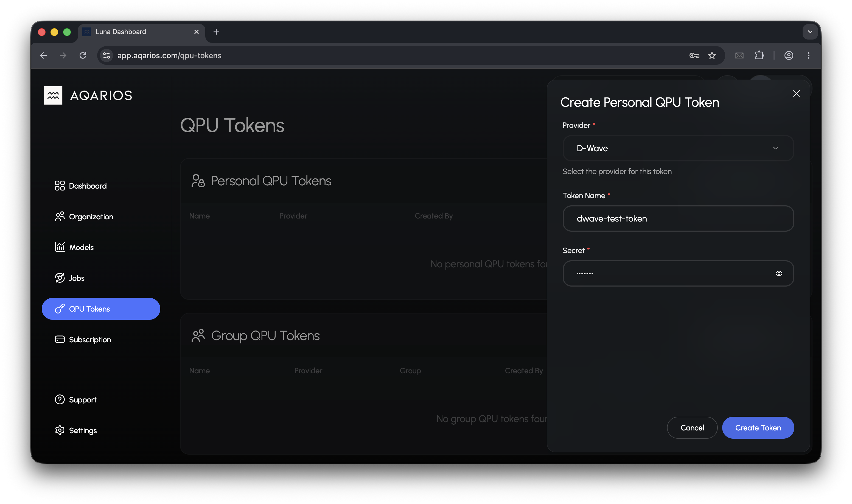Toggle secret visibility with eye icon
Screen dimensions: 852x504
tap(779, 273)
